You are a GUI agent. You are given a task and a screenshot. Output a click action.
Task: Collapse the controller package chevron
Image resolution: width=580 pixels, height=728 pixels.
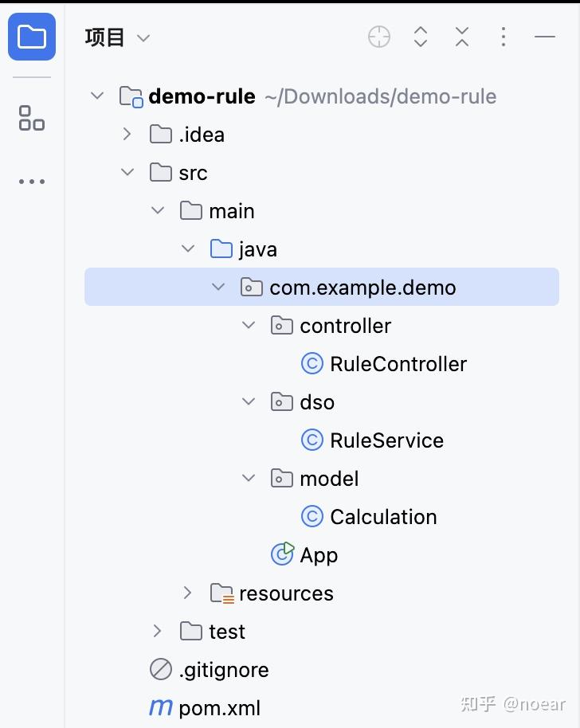tap(249, 326)
